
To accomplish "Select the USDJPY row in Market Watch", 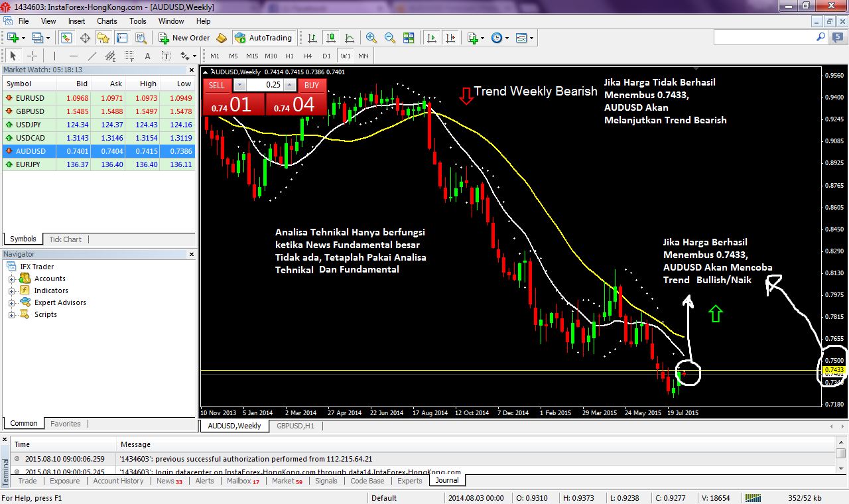I will coord(29,125).
